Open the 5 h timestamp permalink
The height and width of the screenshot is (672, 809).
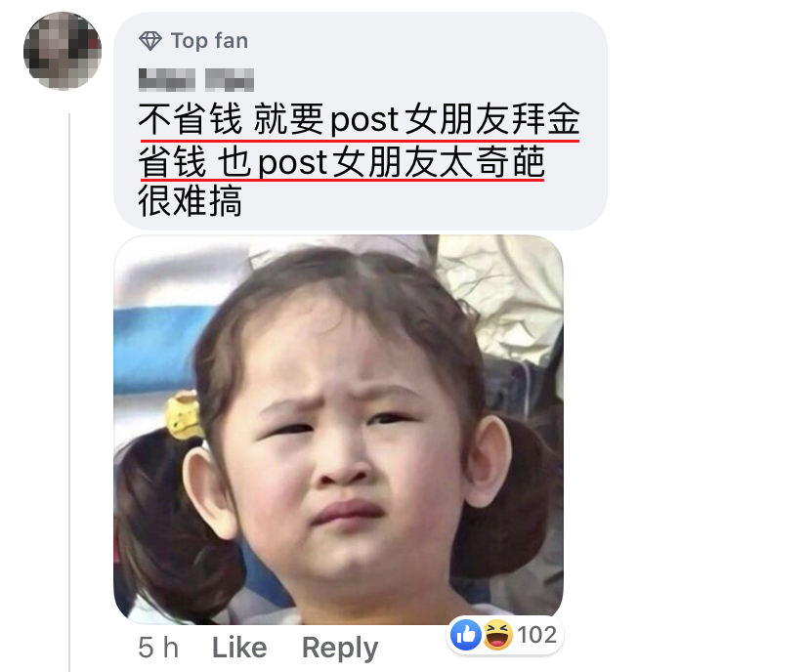(158, 648)
